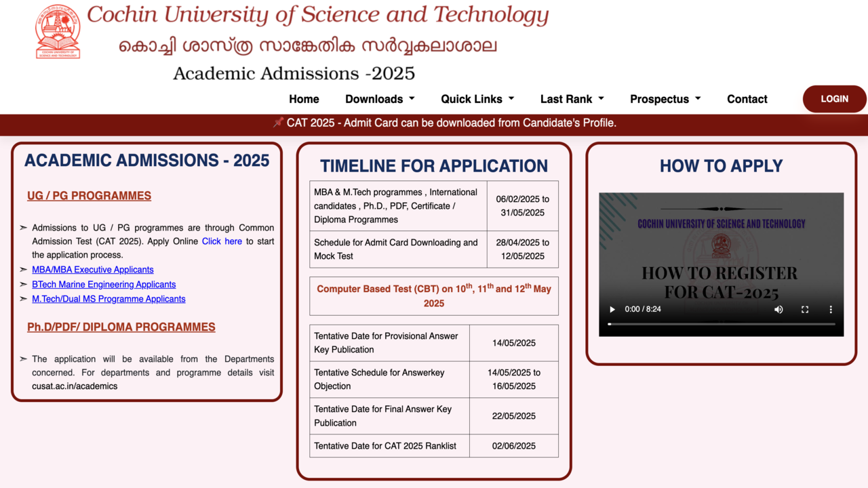Open the video more options menu
Screen dimensions: 868x488
(x=831, y=309)
